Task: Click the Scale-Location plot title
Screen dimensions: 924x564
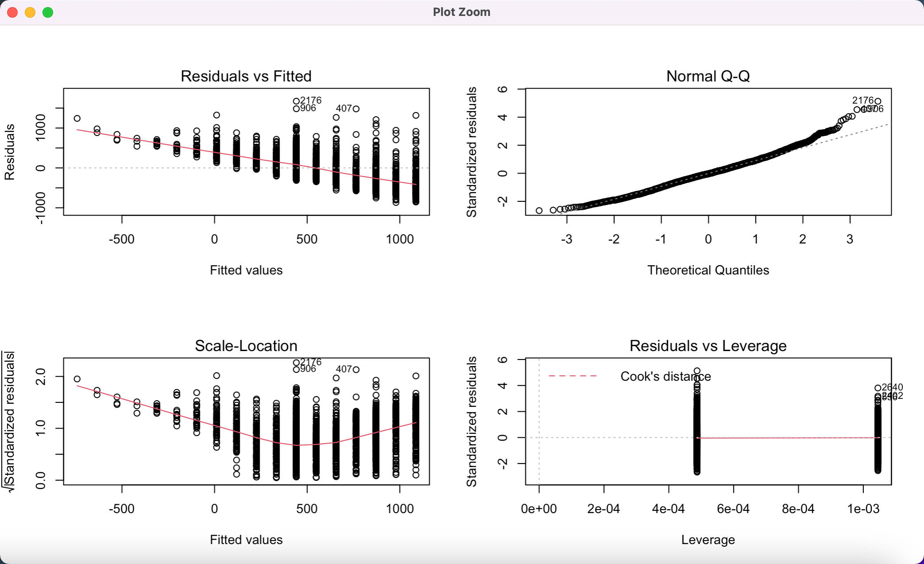Action: pos(246,346)
